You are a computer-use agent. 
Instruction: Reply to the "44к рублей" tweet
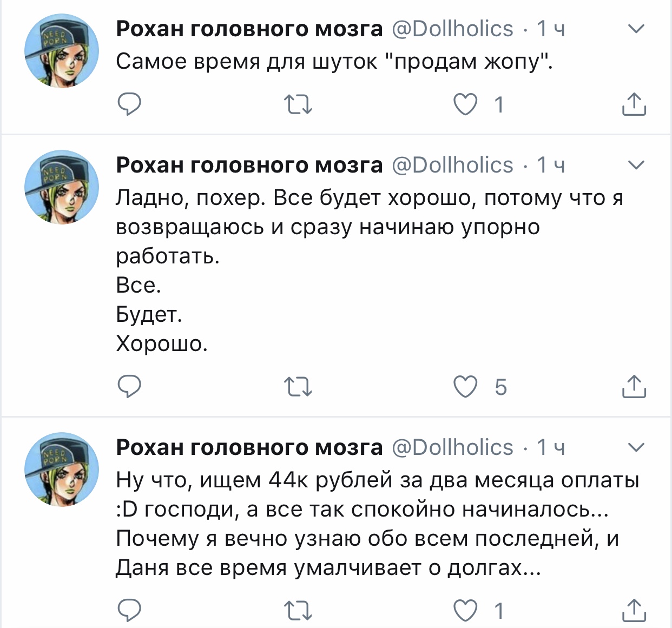point(129,610)
